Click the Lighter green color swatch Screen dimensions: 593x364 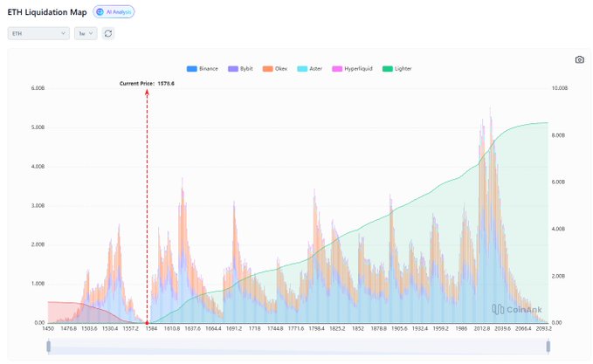point(388,69)
